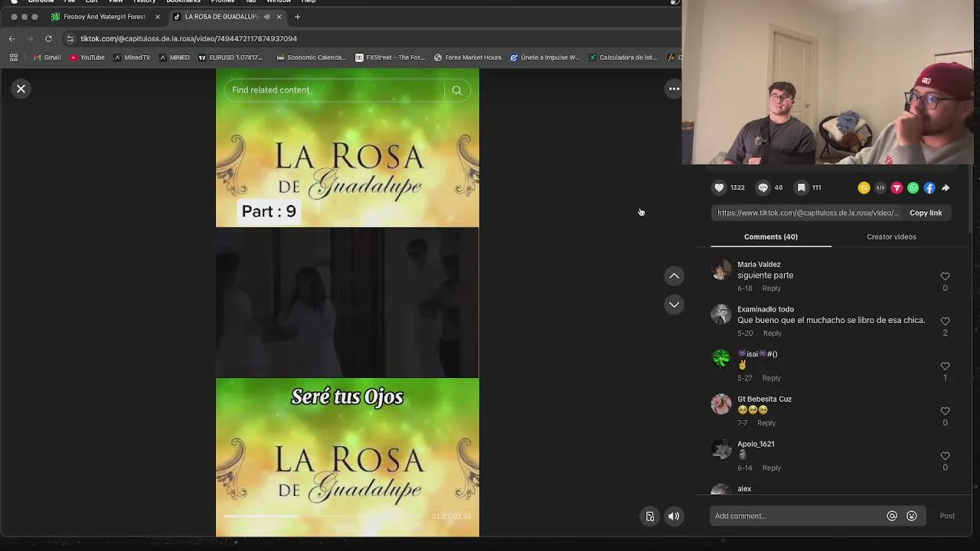
Task: Open comments via speech bubble icon
Action: click(x=763, y=187)
